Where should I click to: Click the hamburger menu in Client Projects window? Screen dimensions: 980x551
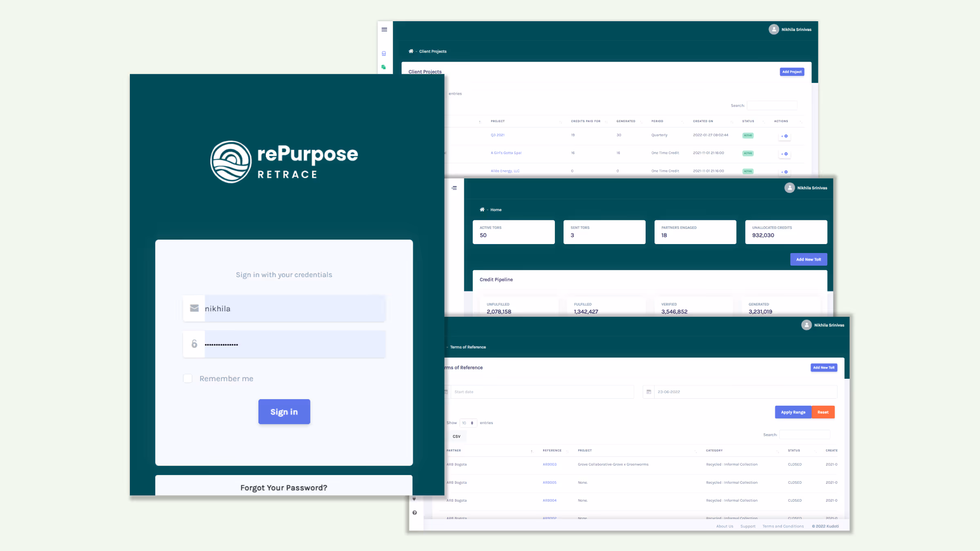pos(384,30)
